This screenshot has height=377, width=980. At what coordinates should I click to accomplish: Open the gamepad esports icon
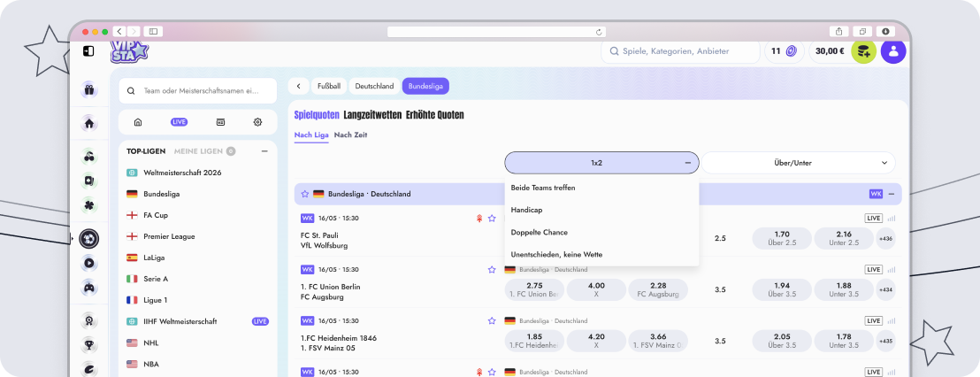[89, 288]
